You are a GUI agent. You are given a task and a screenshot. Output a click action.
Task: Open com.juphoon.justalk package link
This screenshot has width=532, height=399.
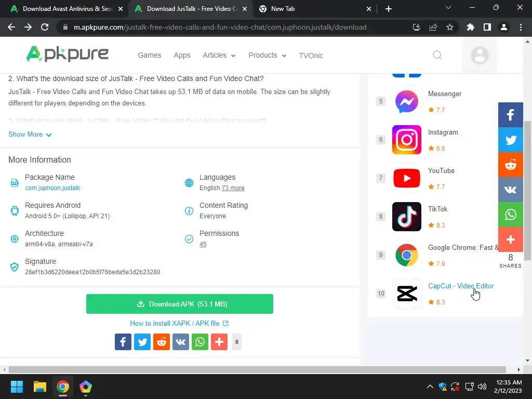[52, 188]
